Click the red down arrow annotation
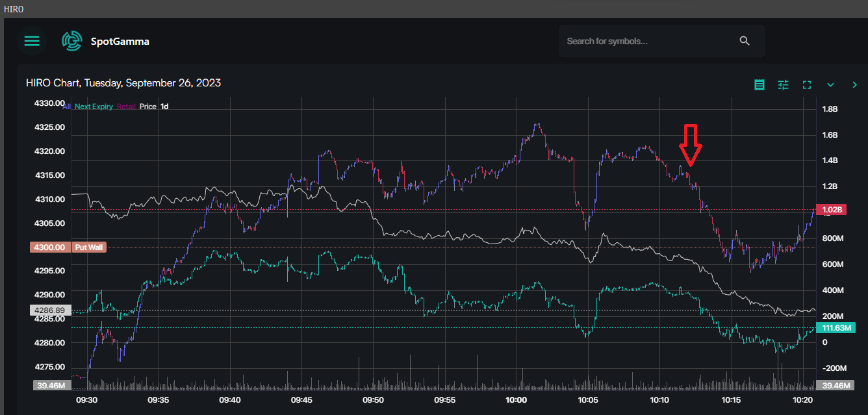The height and width of the screenshot is (415, 868). tap(690, 145)
